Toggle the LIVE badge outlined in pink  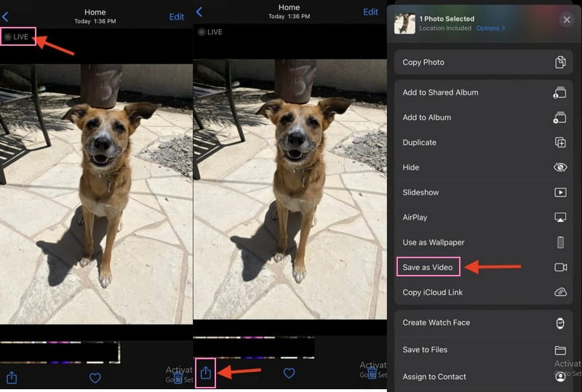click(x=17, y=36)
